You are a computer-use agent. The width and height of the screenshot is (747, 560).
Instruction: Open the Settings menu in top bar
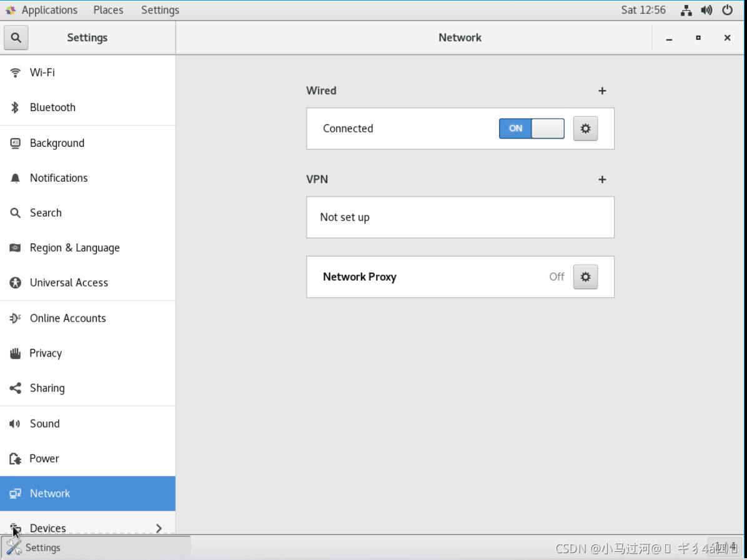click(160, 10)
